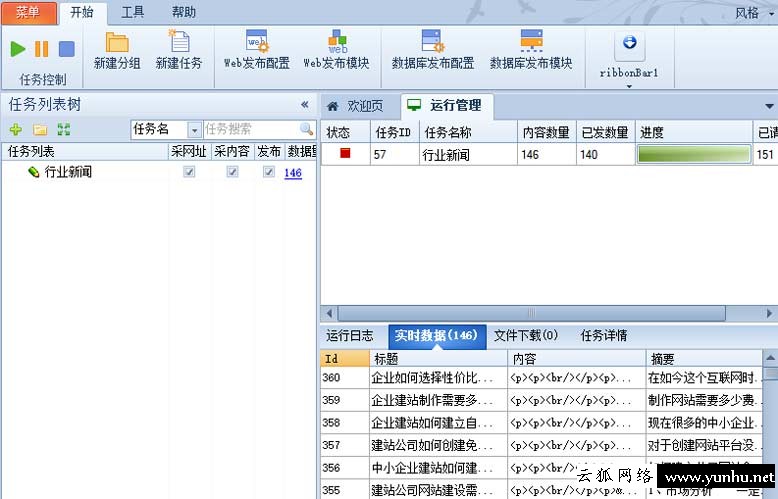
Task: Click the ribbonBar1 blue arrow icon
Action: pyautogui.click(x=630, y=43)
